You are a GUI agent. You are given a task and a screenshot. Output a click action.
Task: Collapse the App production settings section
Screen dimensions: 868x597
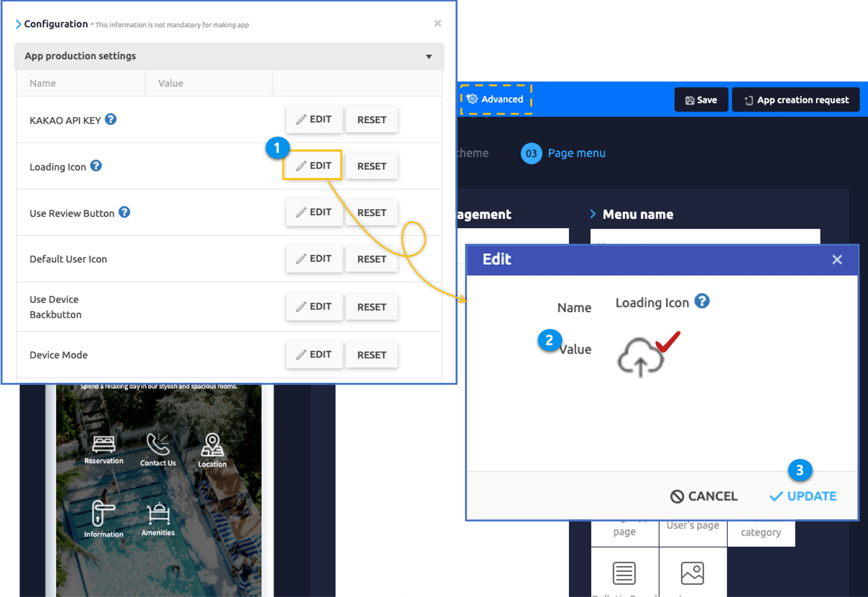[x=429, y=57]
